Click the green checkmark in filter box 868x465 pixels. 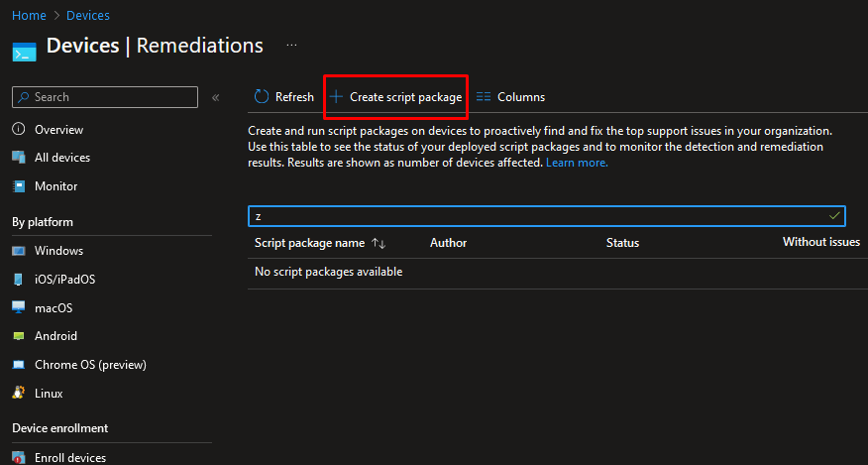click(x=834, y=215)
